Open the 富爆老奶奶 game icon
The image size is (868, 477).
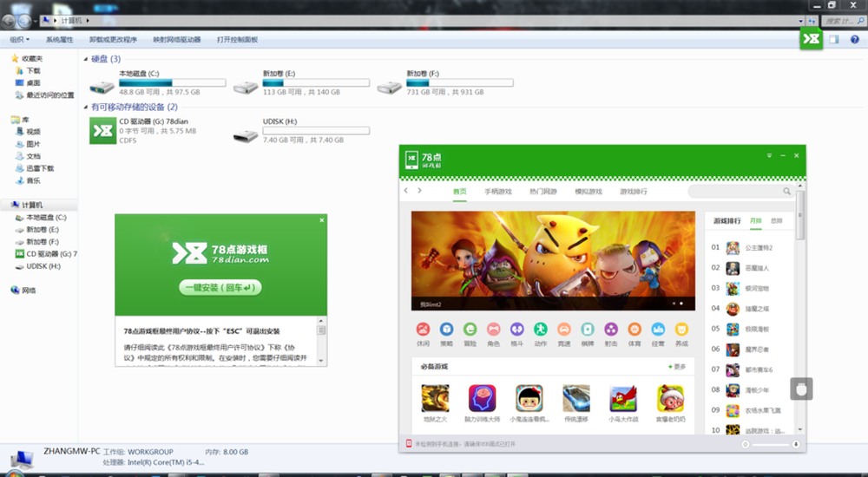670,398
